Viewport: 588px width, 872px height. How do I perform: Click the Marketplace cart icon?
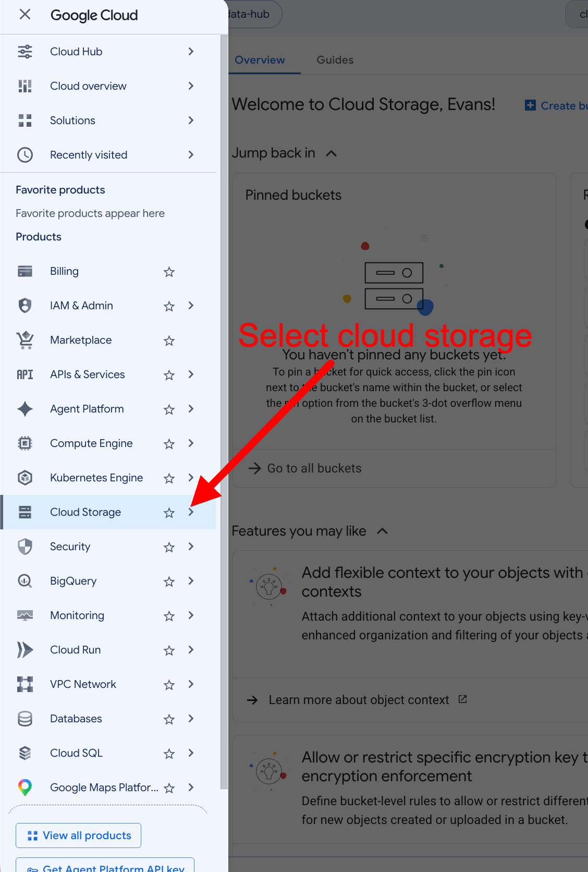coord(25,340)
